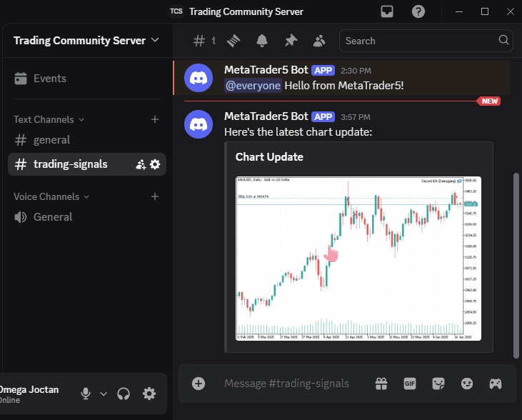Screen dimensions: 522x420
Task: Open microphone input options chevron
Action: [x=104, y=394]
